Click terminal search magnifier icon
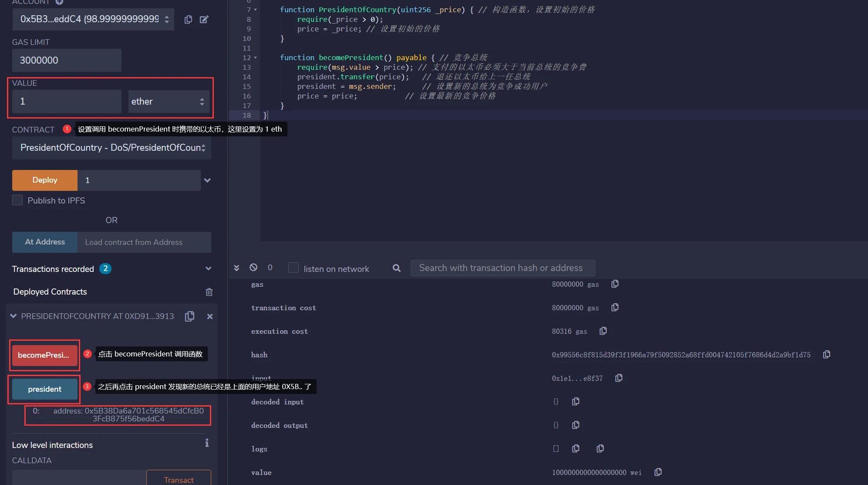The image size is (868, 485). [396, 268]
